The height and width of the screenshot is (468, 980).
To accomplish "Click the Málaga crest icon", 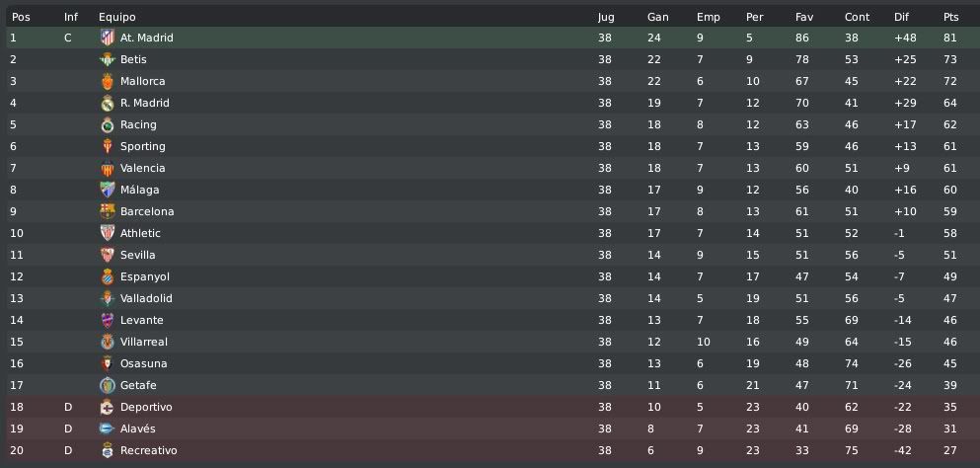I will tap(108, 190).
